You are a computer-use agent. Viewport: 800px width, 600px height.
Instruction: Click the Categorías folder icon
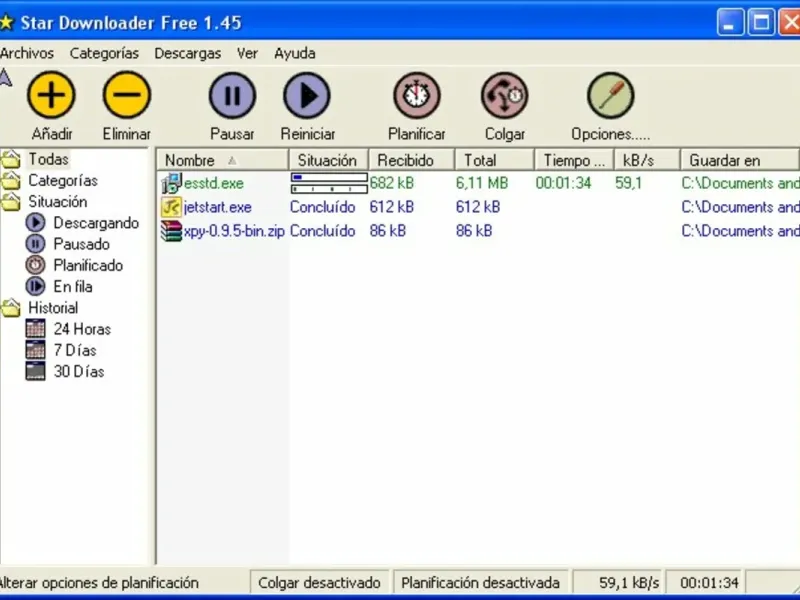(x=11, y=180)
